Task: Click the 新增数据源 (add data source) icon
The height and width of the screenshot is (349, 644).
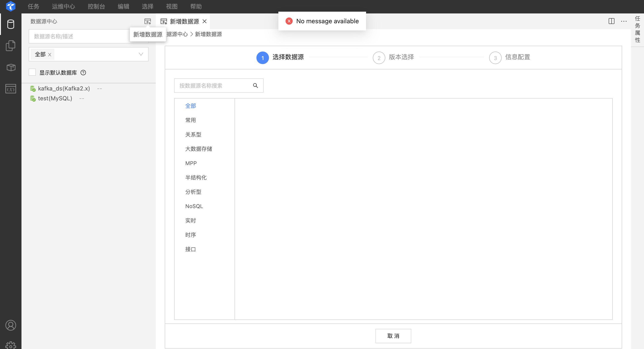Action: coord(148,21)
